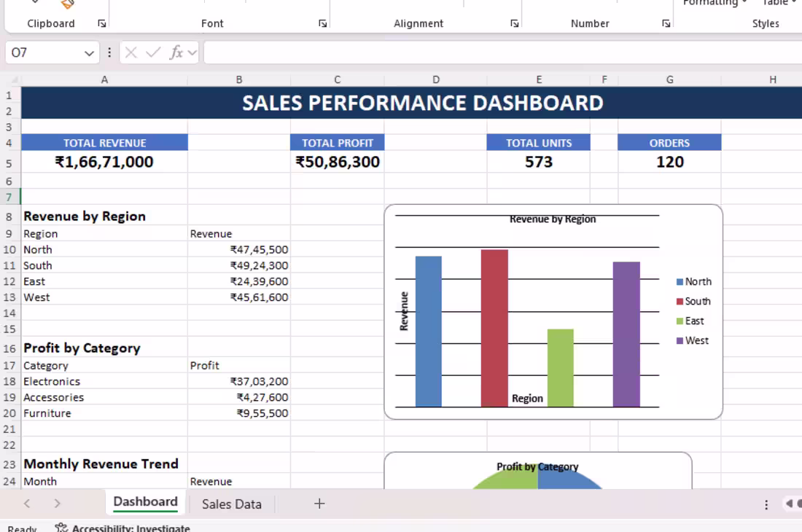The width and height of the screenshot is (802, 532).
Task: Select the ₹1,66,71,000 total revenue cell
Action: [104, 162]
